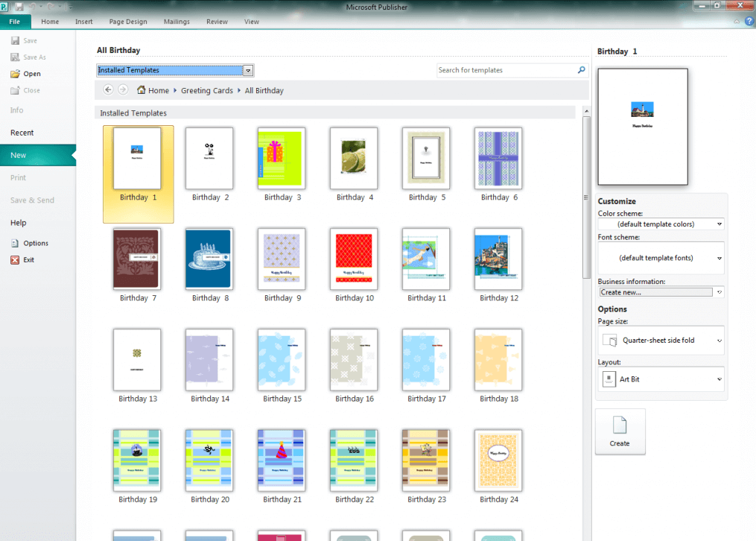This screenshot has width=756, height=541.
Task: Click the Search for templates field
Action: point(506,70)
